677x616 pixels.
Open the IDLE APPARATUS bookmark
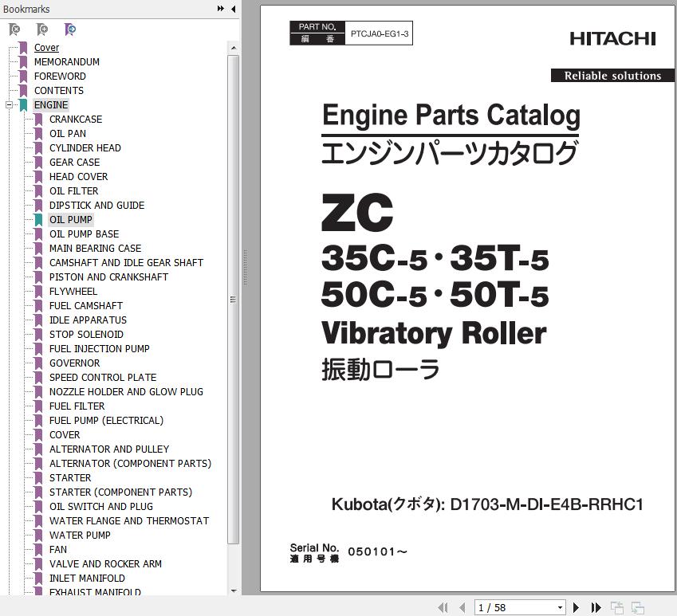click(88, 320)
